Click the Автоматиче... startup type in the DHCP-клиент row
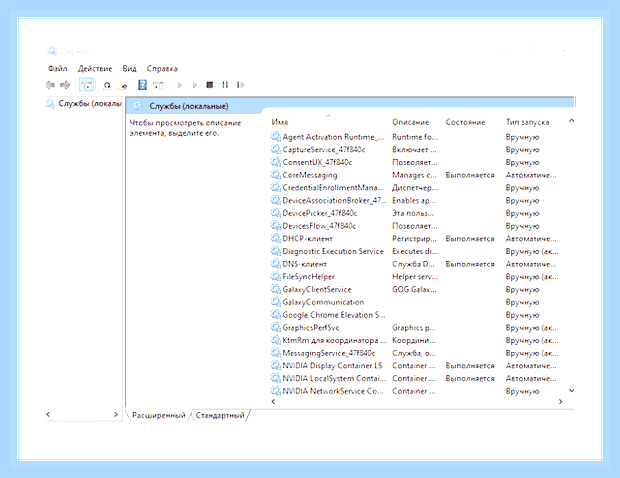Image resolution: width=620 pixels, height=478 pixels. point(531,238)
